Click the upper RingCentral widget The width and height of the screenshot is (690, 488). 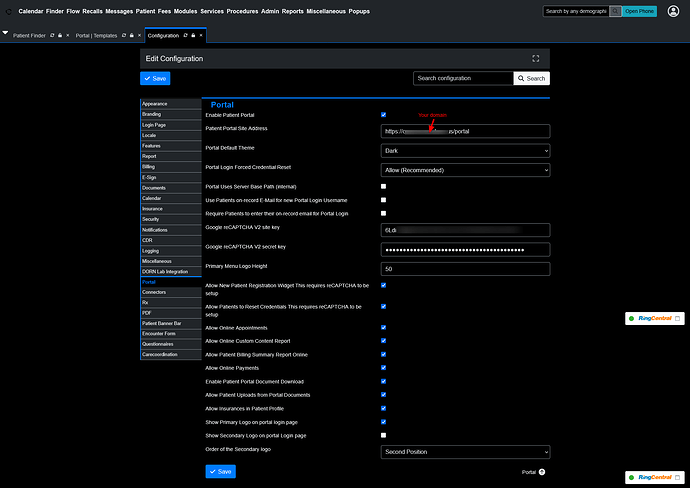click(654, 318)
